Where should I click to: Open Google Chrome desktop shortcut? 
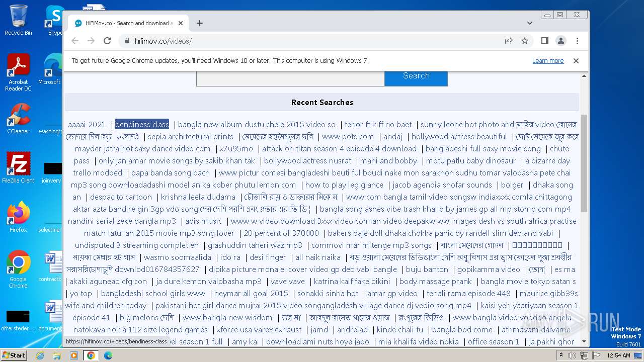(x=18, y=269)
